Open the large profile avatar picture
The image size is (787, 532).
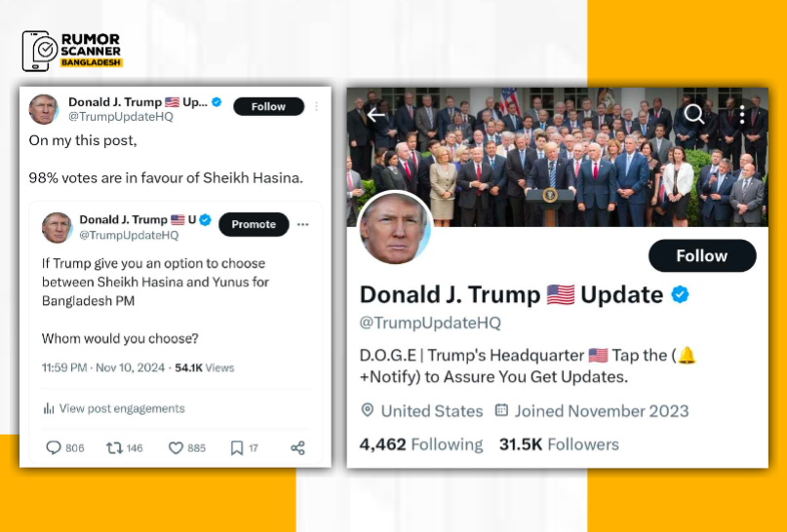coord(395,228)
